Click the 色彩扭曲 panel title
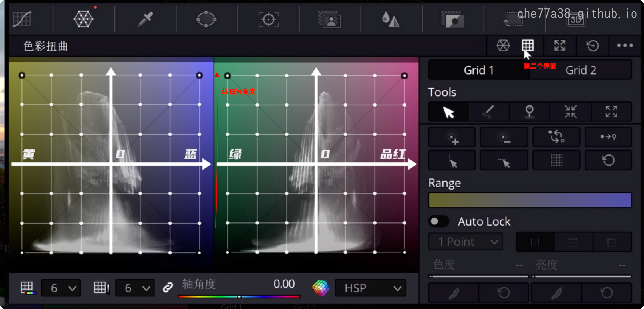The width and height of the screenshot is (644, 309). point(46,46)
